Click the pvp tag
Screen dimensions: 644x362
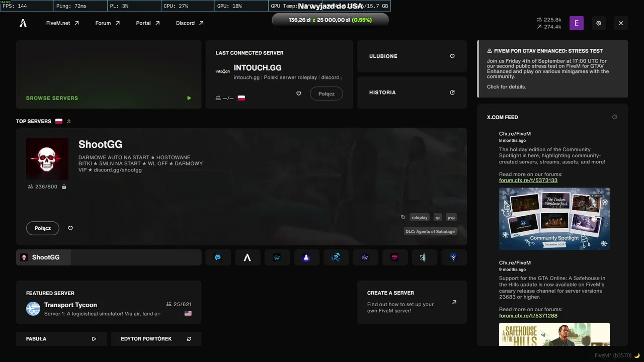451,217
